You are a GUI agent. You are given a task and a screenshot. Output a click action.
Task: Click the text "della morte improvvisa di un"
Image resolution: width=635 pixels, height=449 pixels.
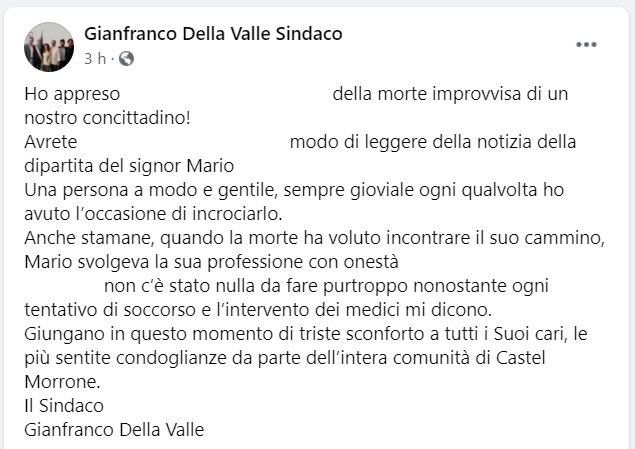click(x=450, y=94)
